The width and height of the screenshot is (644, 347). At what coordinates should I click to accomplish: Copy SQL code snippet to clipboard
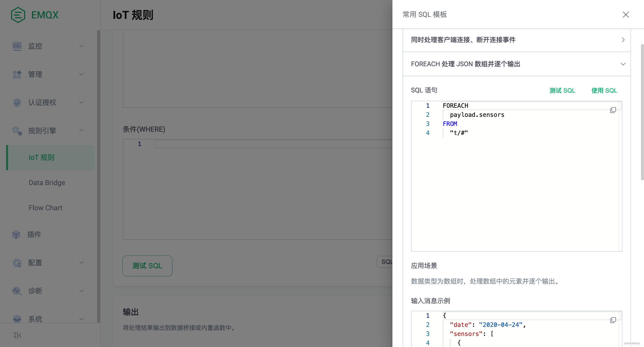613,109
